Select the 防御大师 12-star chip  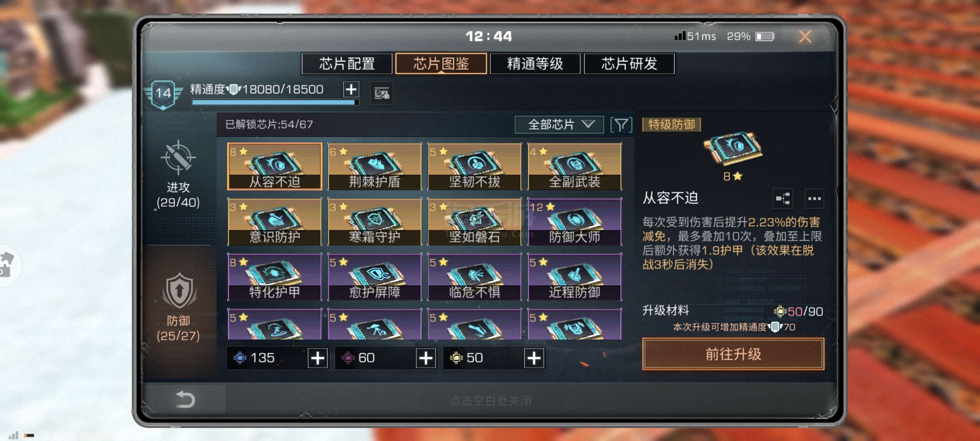tap(574, 222)
